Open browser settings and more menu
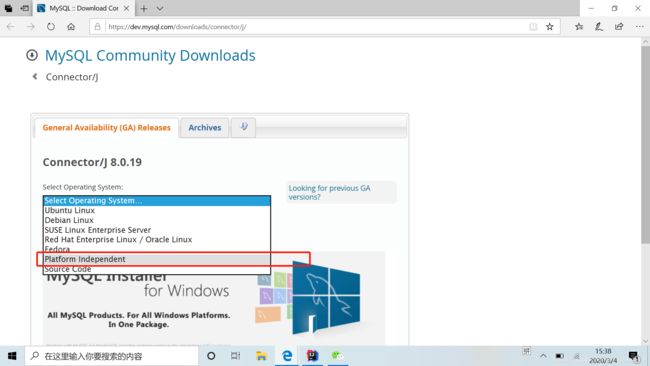This screenshot has height=366, width=650. coord(639,27)
